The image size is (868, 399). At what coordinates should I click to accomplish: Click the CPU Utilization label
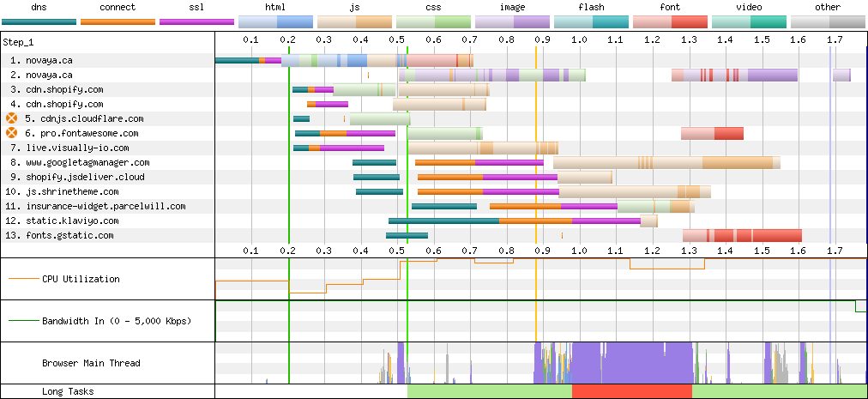(81, 279)
